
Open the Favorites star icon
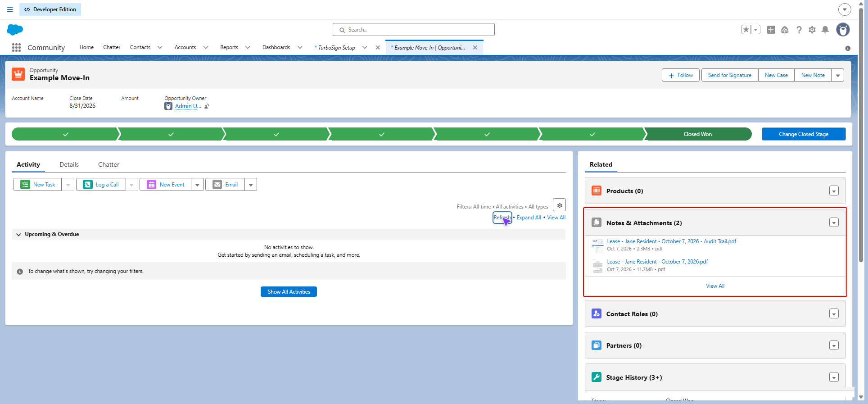click(746, 30)
